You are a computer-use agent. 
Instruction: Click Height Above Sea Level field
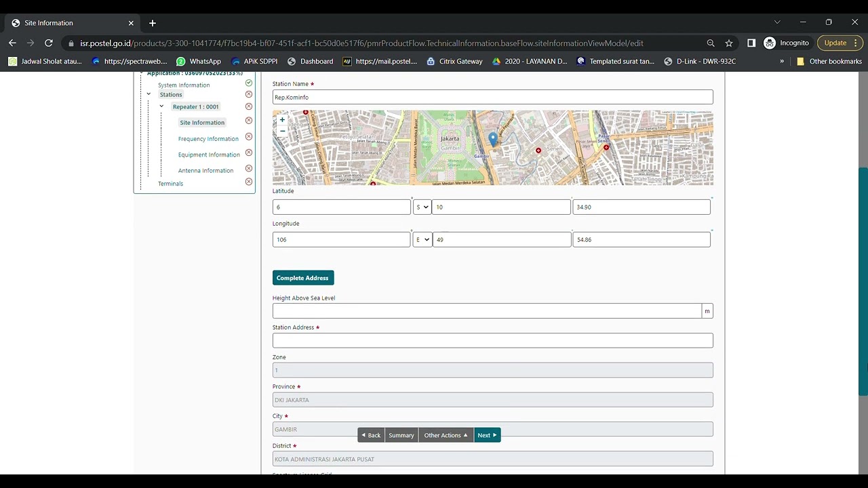[x=487, y=310]
